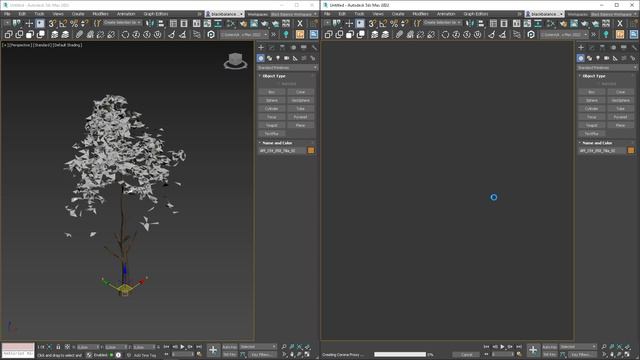Viewport: 640px width, 360px height.
Task: Click Plane button in left window
Action: pyautogui.click(x=300, y=125)
